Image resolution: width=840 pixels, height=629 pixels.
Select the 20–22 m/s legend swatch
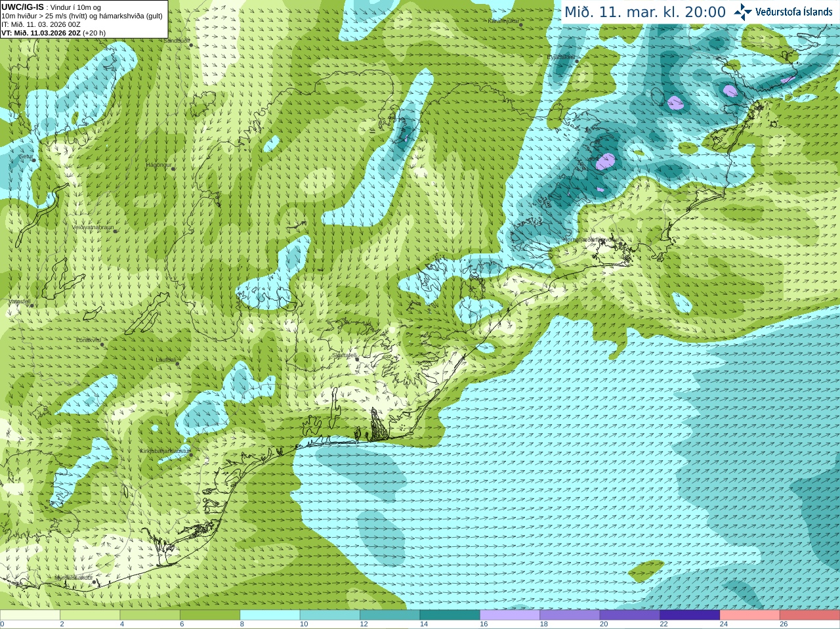click(630, 615)
